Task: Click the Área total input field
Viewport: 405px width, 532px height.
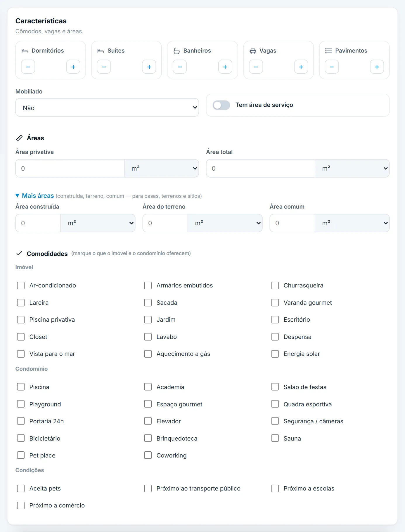Action: pos(261,168)
